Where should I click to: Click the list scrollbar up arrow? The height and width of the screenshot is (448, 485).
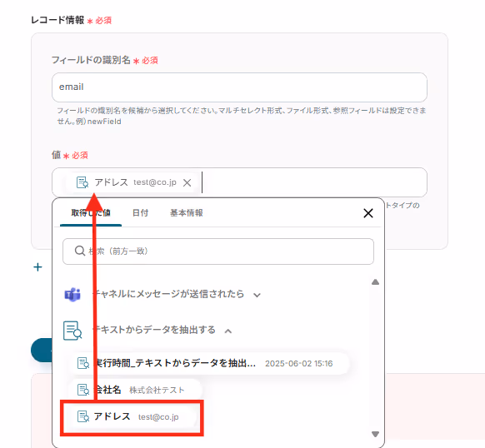(375, 282)
